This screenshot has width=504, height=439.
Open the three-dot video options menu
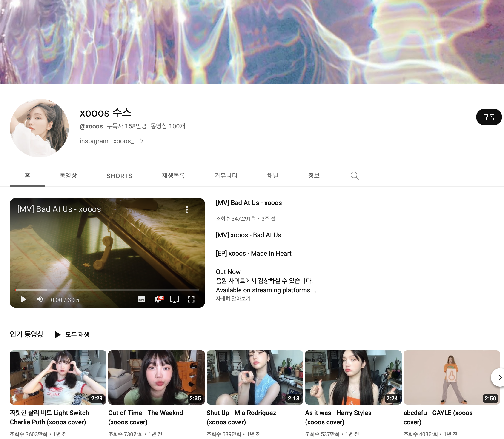coord(187,209)
